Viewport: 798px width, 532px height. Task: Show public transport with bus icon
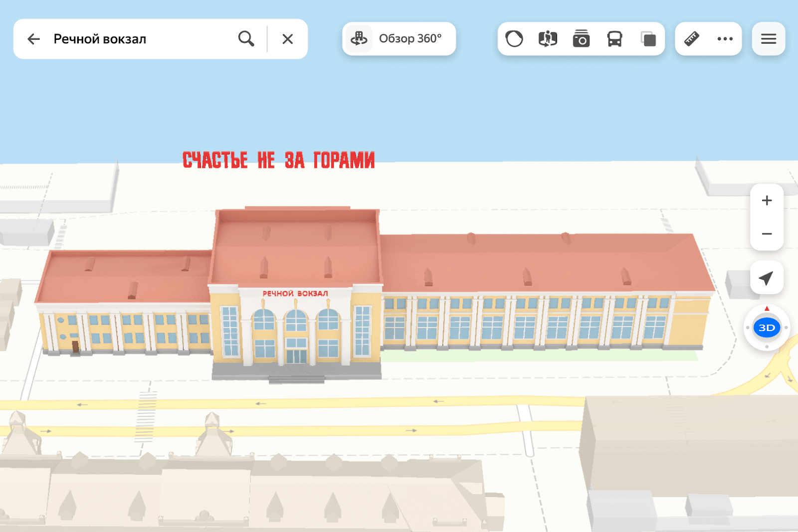[x=614, y=39]
